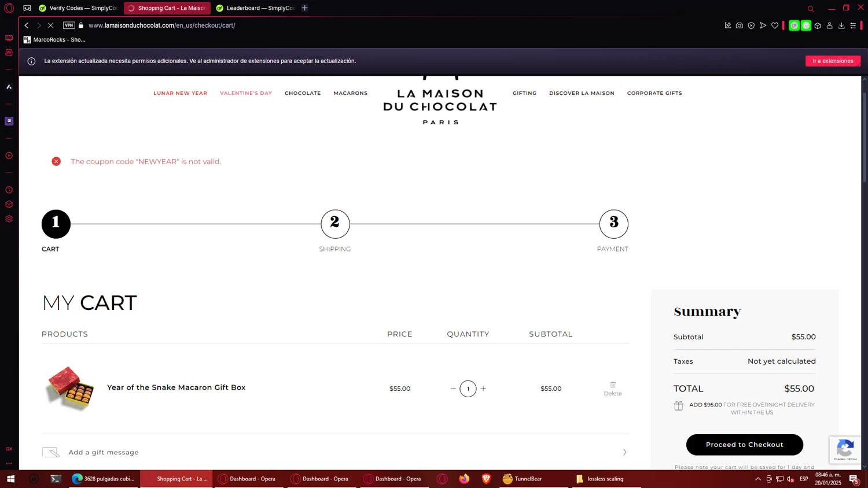Decrease quantity with the minus button
The image size is (868, 488).
point(453,389)
